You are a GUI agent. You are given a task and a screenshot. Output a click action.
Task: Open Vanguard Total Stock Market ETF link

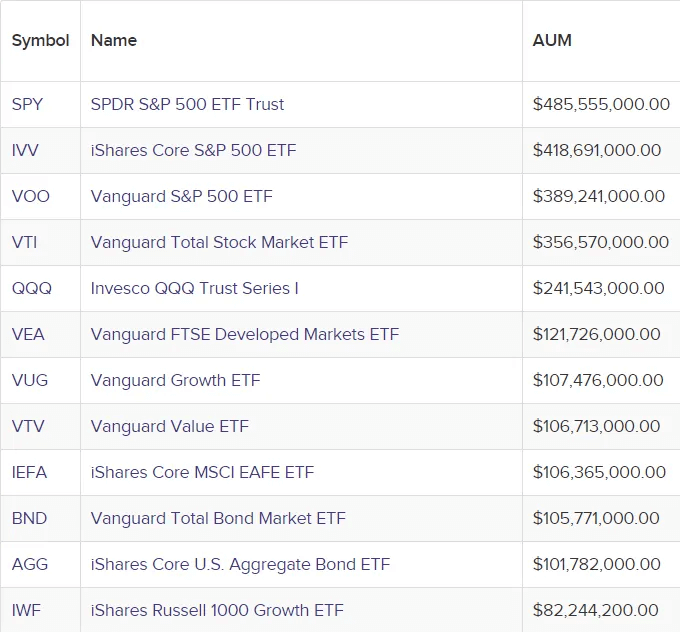coord(219,242)
